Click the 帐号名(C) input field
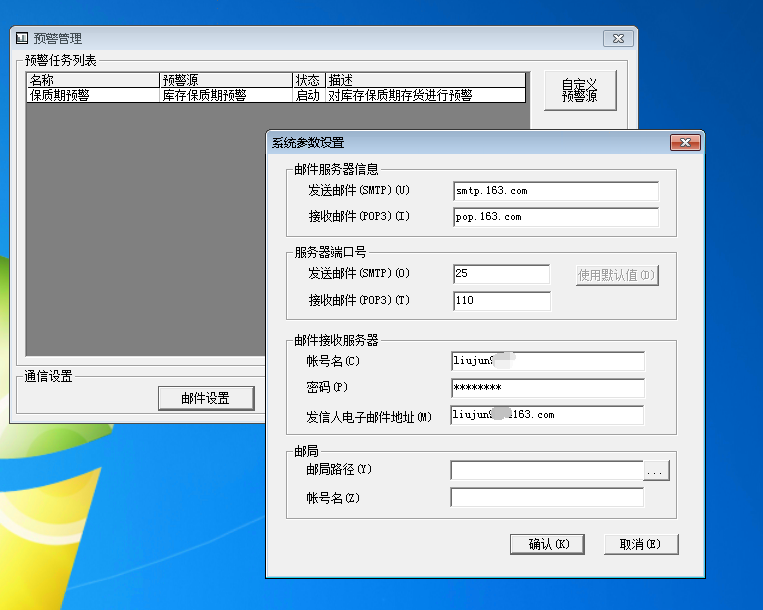 pos(547,361)
